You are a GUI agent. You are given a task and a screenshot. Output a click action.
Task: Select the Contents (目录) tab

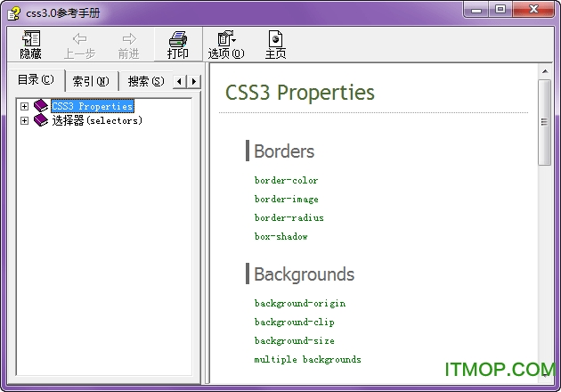[x=36, y=80]
